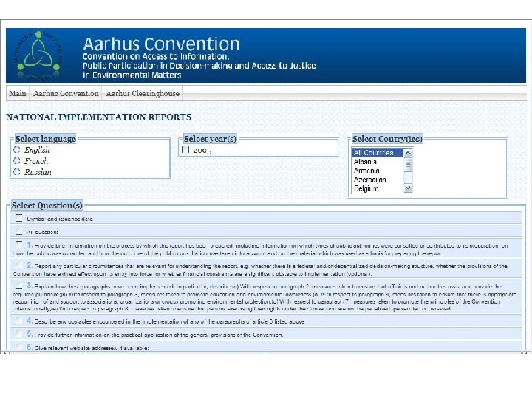Tick question 4 checkbox about obstacles encountered
Viewport: 532px width, 399px height.
[x=19, y=320]
